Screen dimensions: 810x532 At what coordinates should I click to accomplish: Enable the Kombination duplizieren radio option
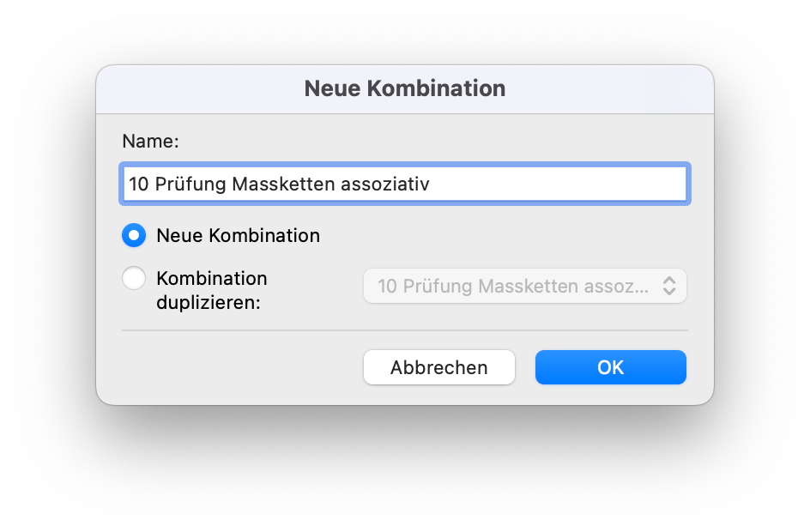point(134,278)
